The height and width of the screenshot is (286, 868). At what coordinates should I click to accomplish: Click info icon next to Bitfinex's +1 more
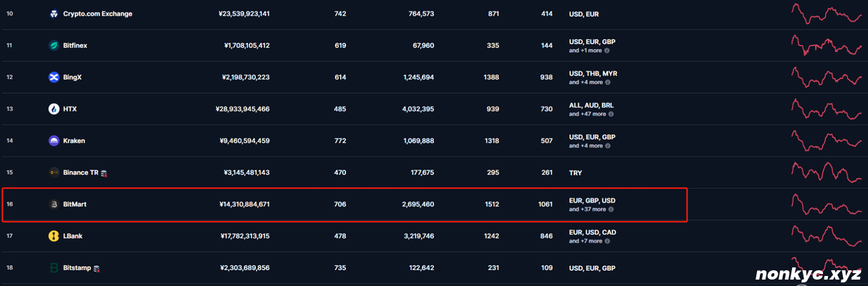click(607, 51)
